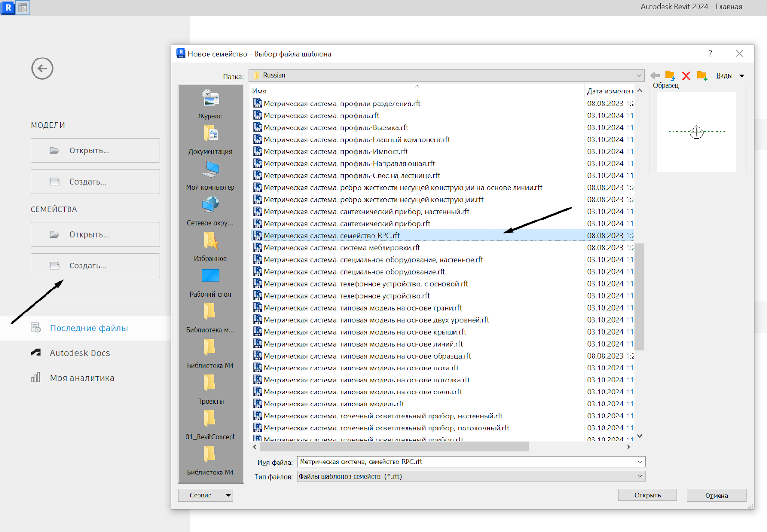This screenshot has width=767, height=532.
Task: Select file 'профиль-Главный компонент.rft'
Action: (357, 139)
